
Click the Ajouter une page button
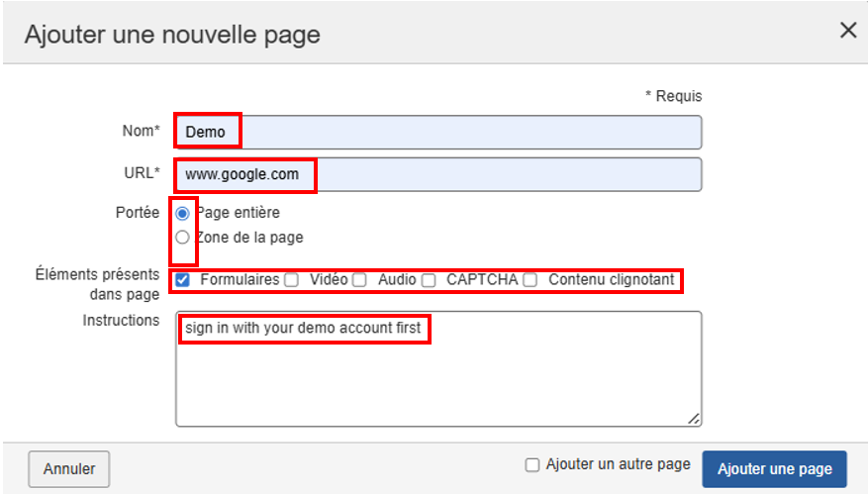pyautogui.click(x=774, y=469)
